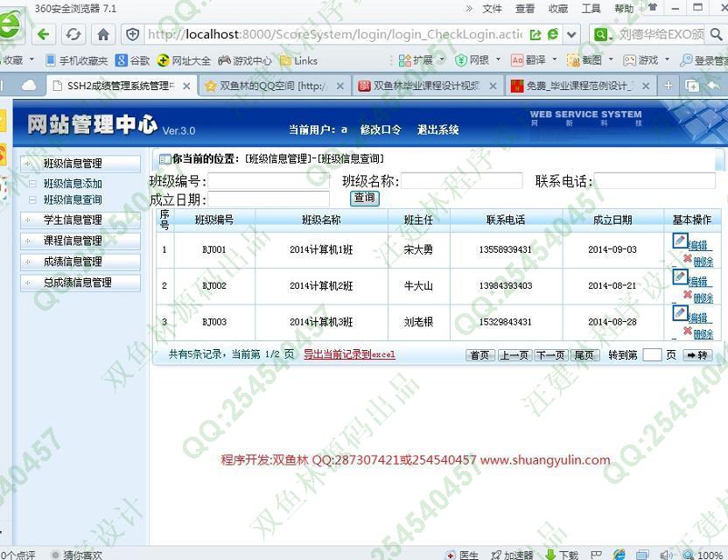Open the 谷歌 bookmark
728x560 pixels.
133,60
